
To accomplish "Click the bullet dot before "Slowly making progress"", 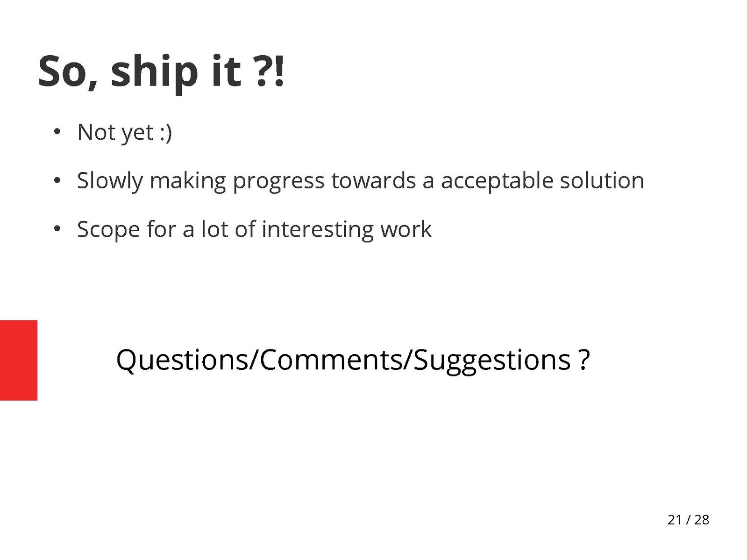I will pyautogui.click(x=57, y=181).
